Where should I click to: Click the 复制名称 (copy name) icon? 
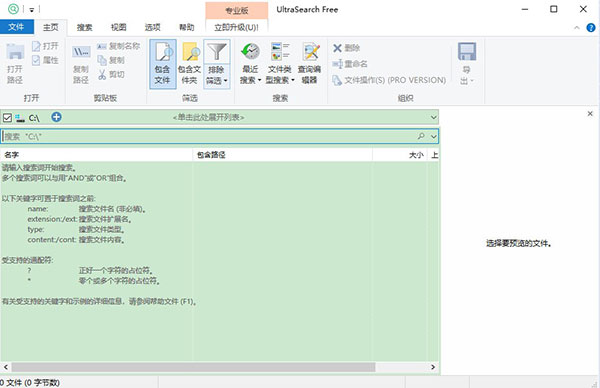(101, 46)
